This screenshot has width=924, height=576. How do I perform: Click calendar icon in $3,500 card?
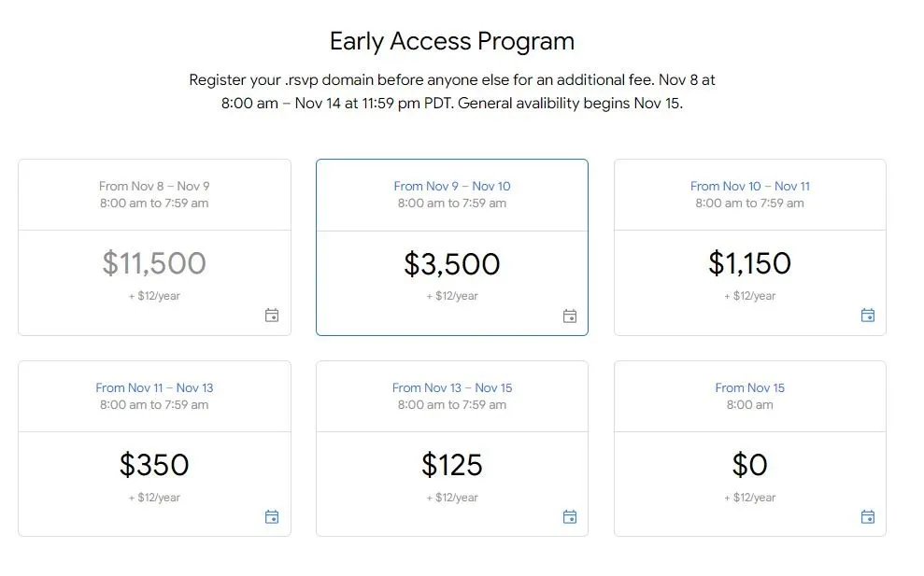(570, 316)
